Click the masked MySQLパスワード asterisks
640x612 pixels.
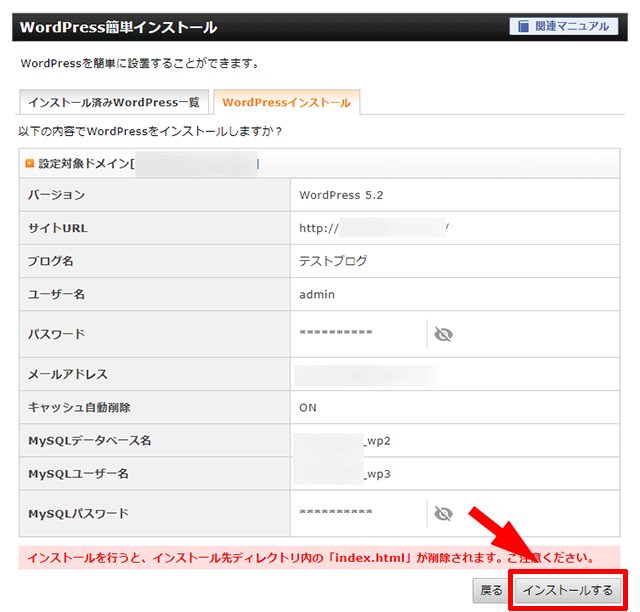(x=336, y=512)
